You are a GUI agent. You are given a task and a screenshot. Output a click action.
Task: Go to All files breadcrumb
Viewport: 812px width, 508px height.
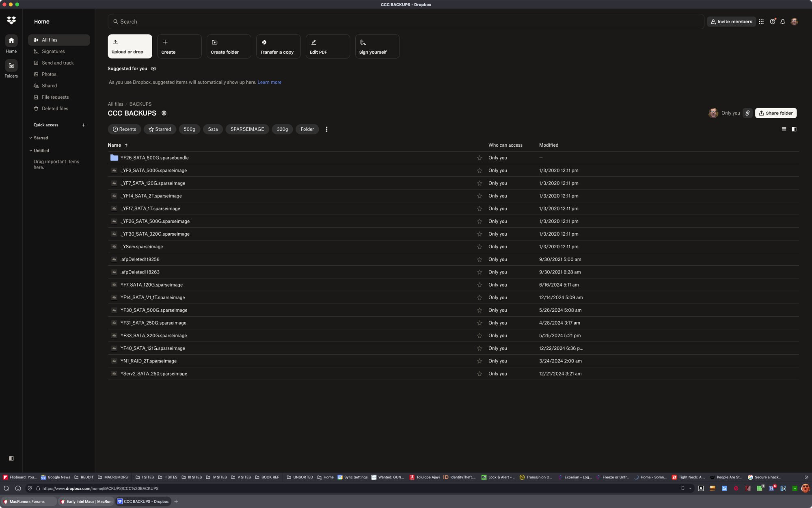pos(115,104)
